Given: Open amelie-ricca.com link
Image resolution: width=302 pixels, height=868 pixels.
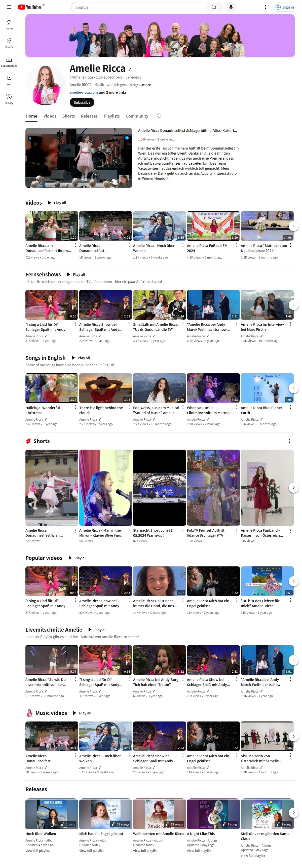Looking at the screenshot, I should coord(84,92).
